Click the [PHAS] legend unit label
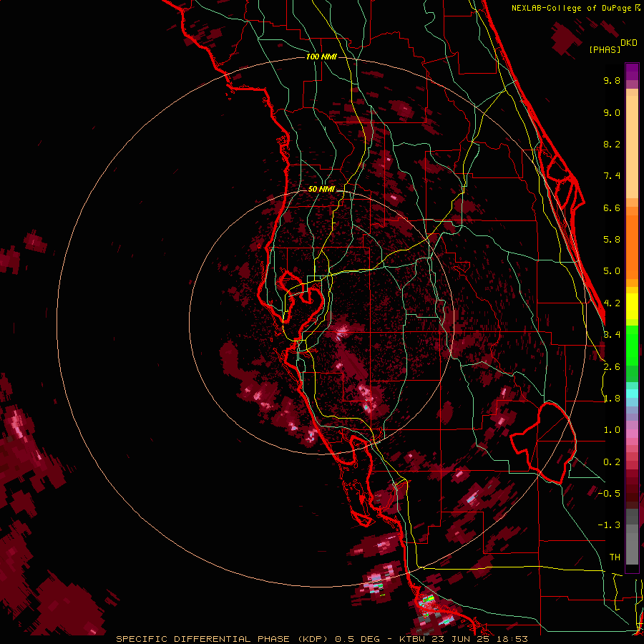Image resolution: width=644 pixels, height=644 pixels. click(605, 50)
